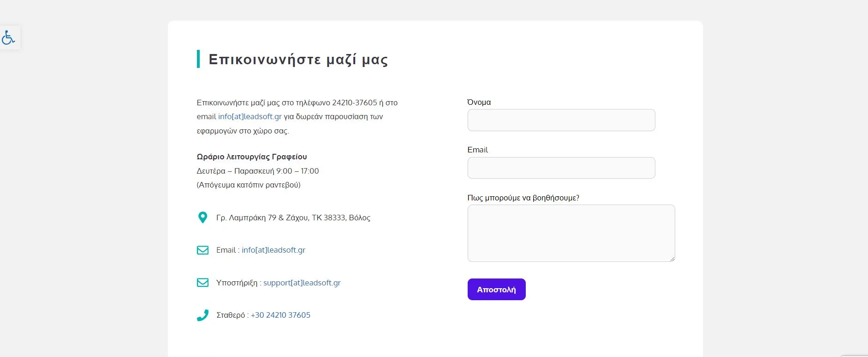Click the Γρ. Λαμπράκη 79 address text
This screenshot has height=357, width=868.
tap(293, 218)
